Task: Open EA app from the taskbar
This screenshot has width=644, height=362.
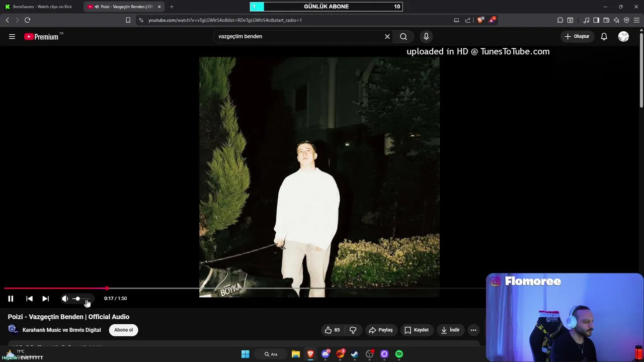Action: 341,354
